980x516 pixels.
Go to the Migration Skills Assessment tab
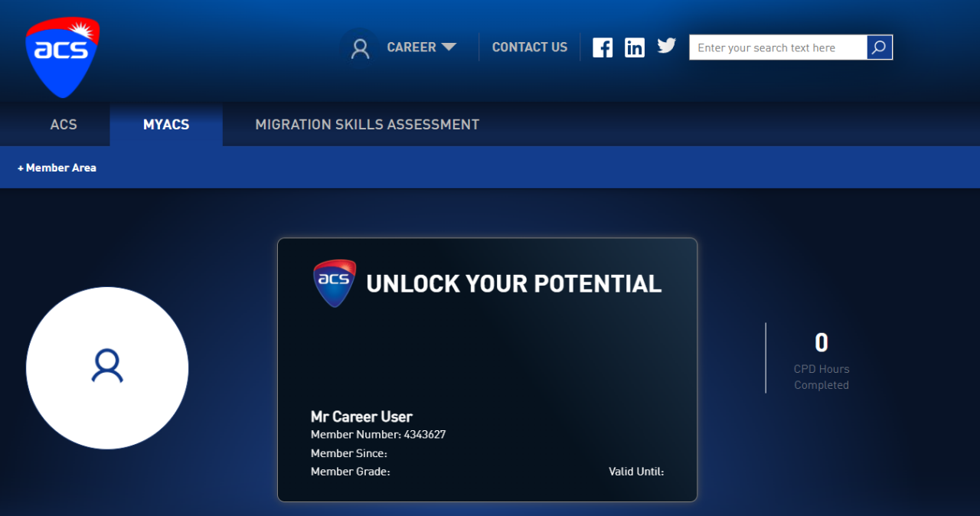pyautogui.click(x=367, y=124)
